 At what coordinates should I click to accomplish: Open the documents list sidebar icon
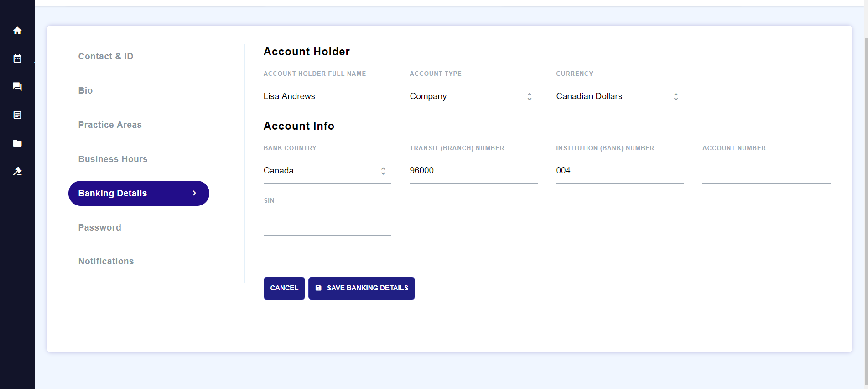[x=17, y=115]
